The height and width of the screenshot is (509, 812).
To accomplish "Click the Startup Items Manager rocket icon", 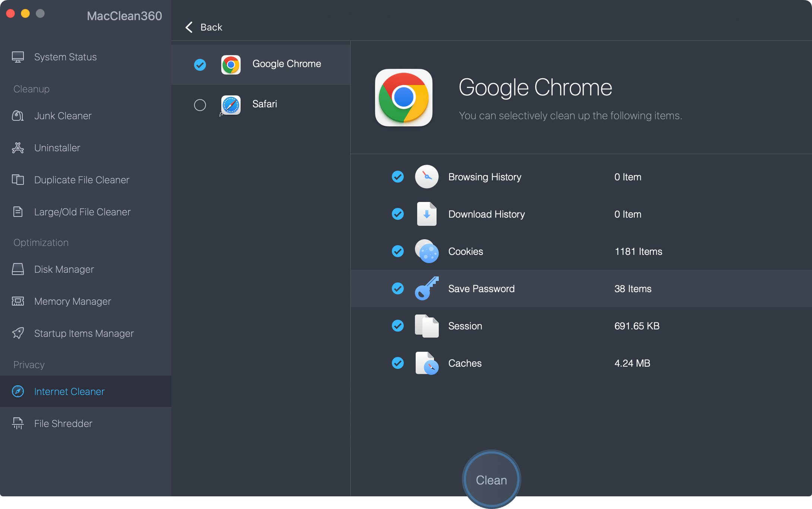I will pyautogui.click(x=18, y=333).
